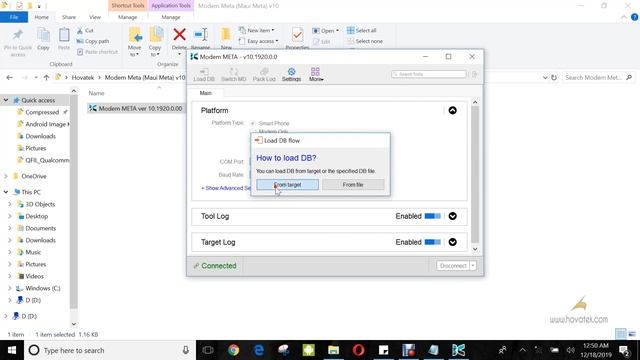Expand the OneDrive tree node
This screenshot has width=640, height=360.
click(6, 176)
